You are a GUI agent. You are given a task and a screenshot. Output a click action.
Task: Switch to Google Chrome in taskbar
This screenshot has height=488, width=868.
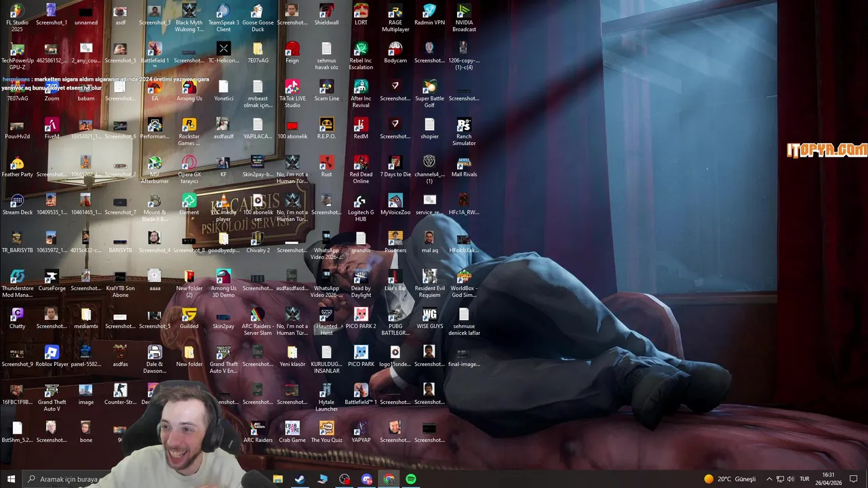tap(389, 479)
